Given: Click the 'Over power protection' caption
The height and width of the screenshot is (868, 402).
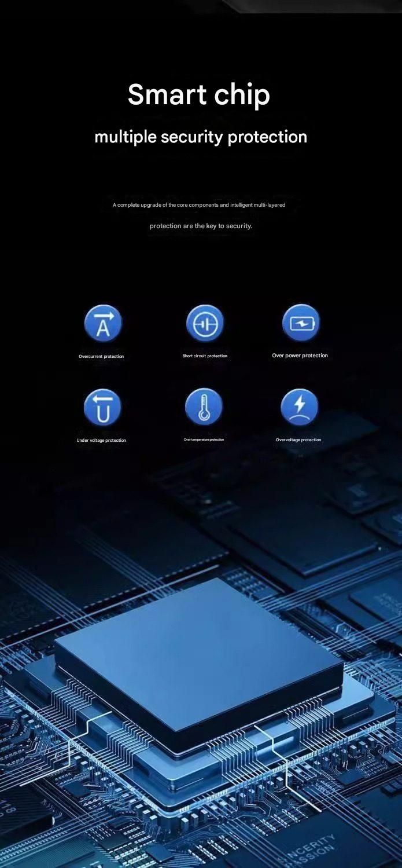Looking at the screenshot, I should coord(300,356).
